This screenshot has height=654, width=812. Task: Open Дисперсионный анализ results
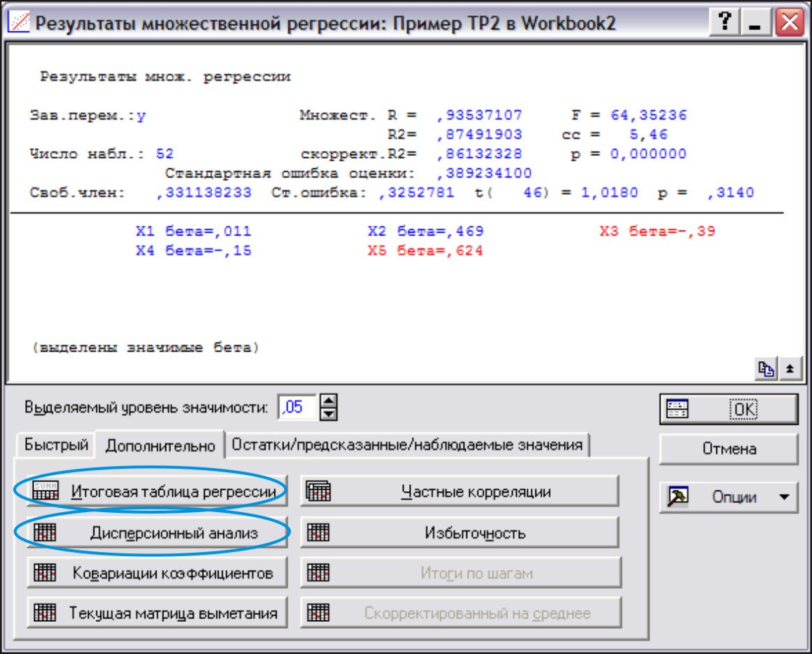point(157,532)
